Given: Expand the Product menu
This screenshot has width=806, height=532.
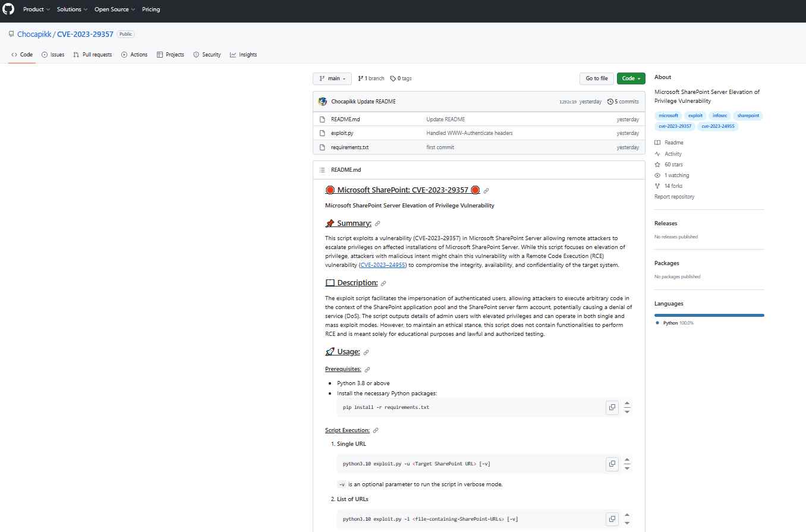Looking at the screenshot, I should [x=36, y=10].
